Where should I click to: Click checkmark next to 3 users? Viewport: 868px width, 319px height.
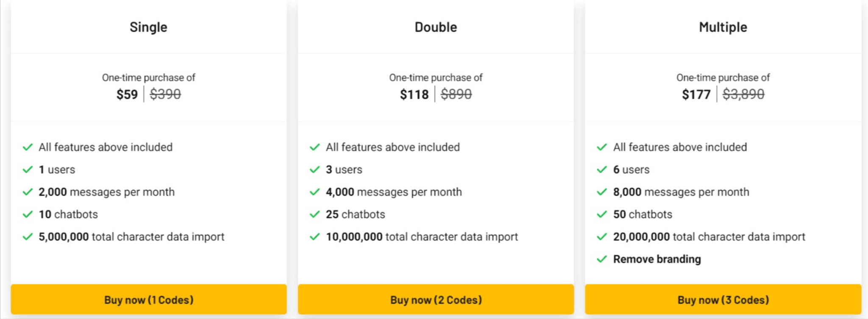[314, 169]
